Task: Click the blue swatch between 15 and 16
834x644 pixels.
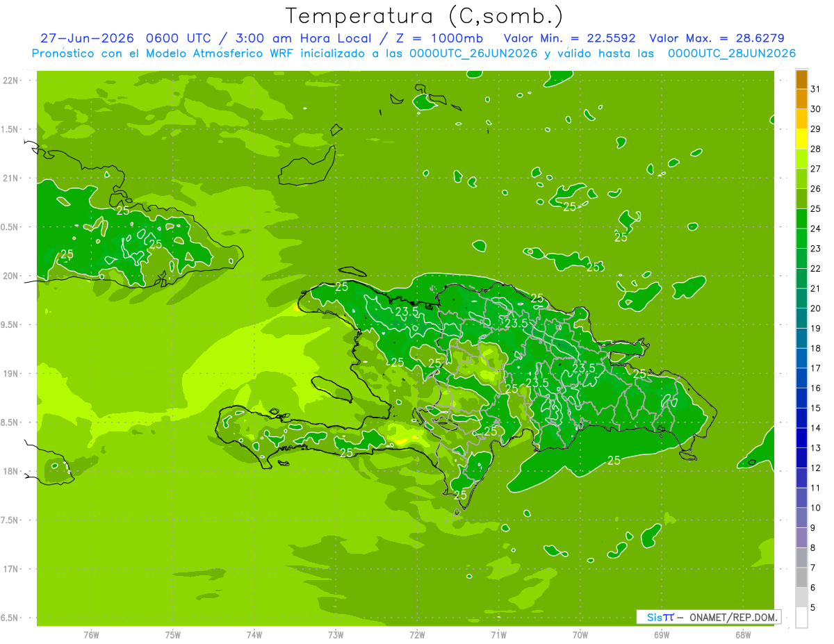Action: (801, 398)
